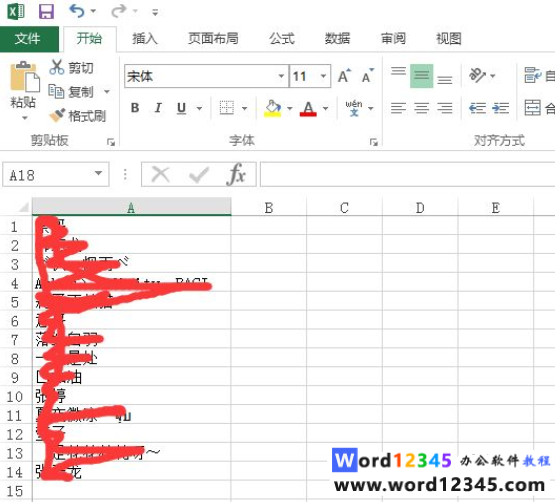The image size is (555, 502).
Task: Open the font size 11 dropdown
Action: 323,76
